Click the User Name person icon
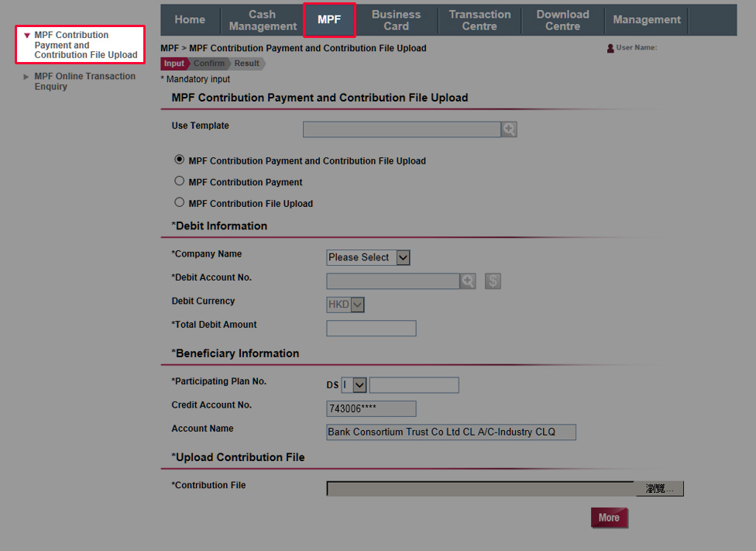Image resolution: width=756 pixels, height=551 pixels. point(610,48)
